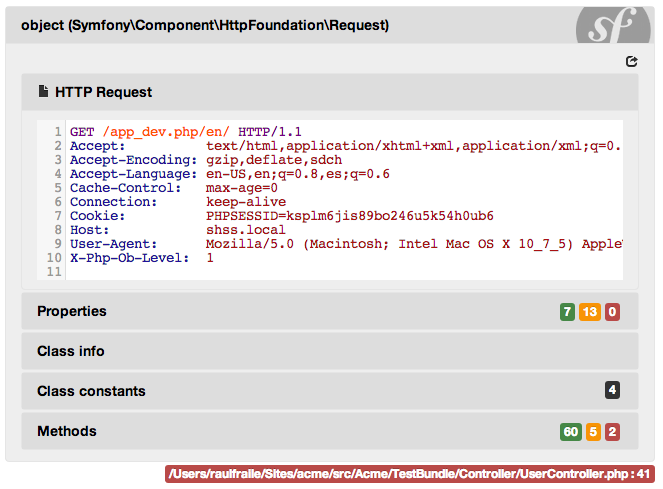Click the object Symfony Request title text
Viewport: 663px width, 489px height.
tap(205, 25)
